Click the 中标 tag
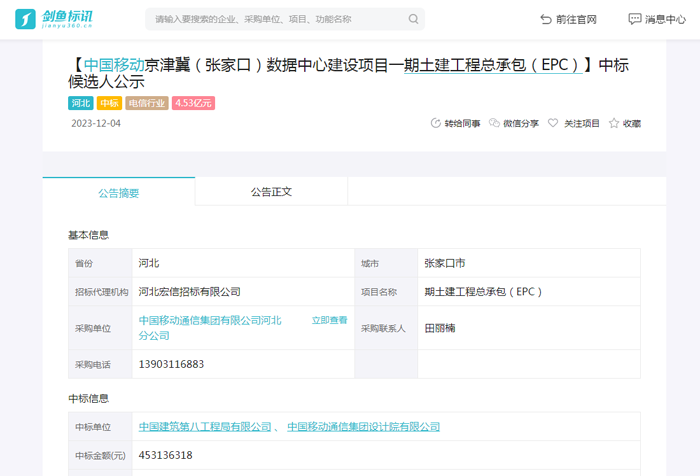Screen dimensions: 700x476 pyautogui.click(x=109, y=103)
